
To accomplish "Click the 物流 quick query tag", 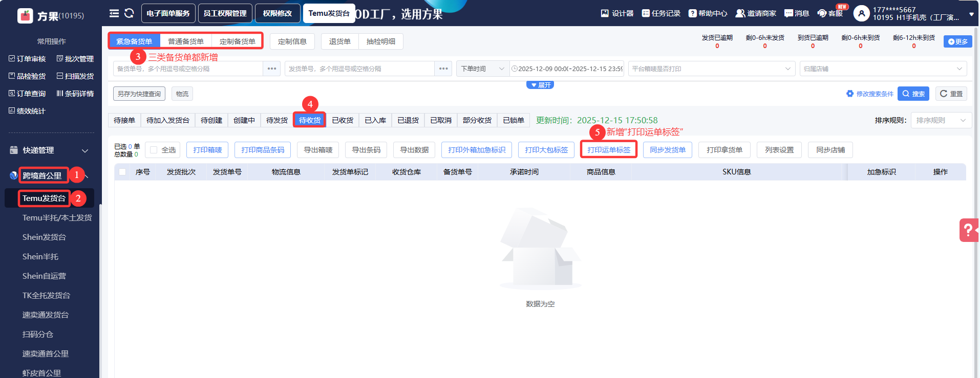I will pos(182,94).
